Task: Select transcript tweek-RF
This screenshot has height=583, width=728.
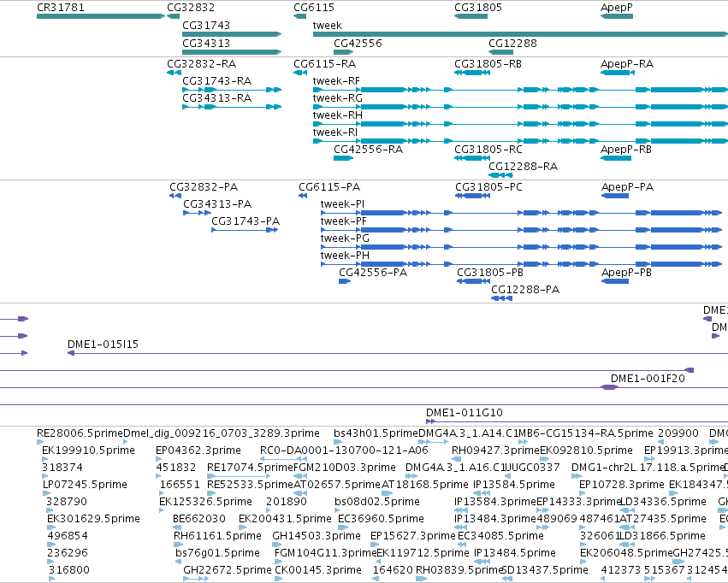Action: (520, 90)
